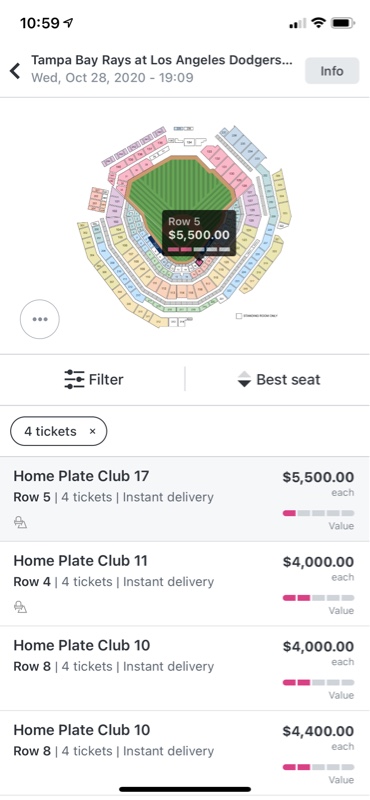Select Home Plate Club 17 Row 5 listing
The width and height of the screenshot is (370, 800).
click(185, 499)
